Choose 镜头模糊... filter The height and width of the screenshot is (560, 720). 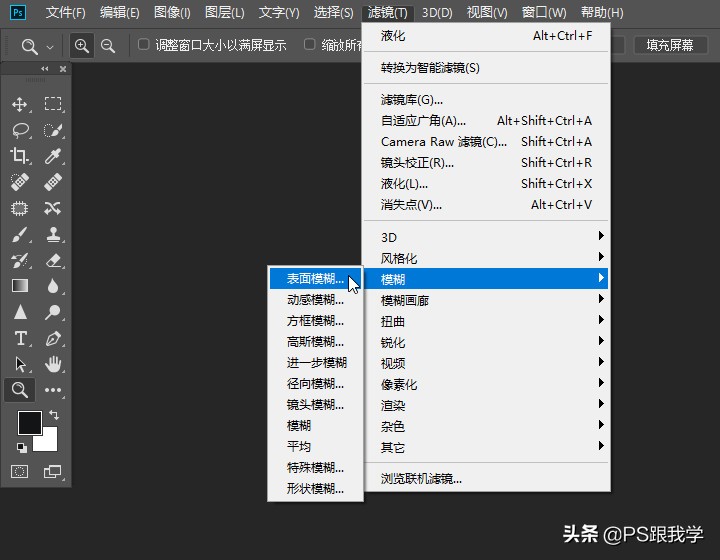[x=316, y=404]
